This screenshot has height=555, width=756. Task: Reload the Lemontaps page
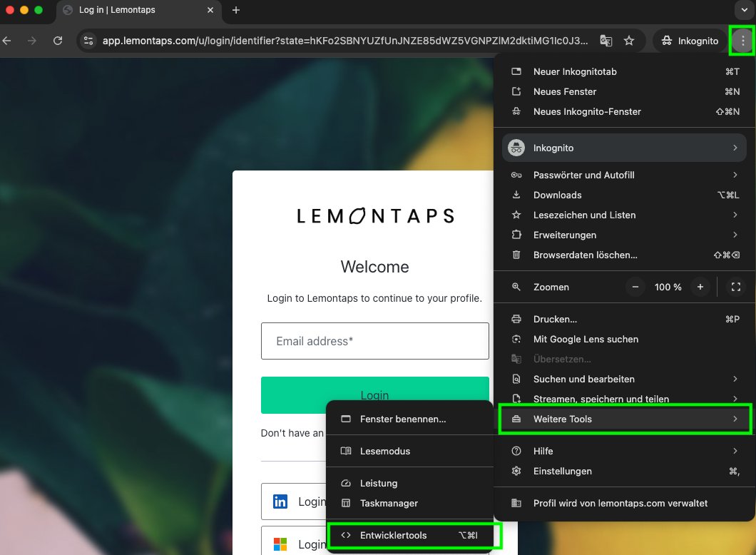[x=58, y=41]
